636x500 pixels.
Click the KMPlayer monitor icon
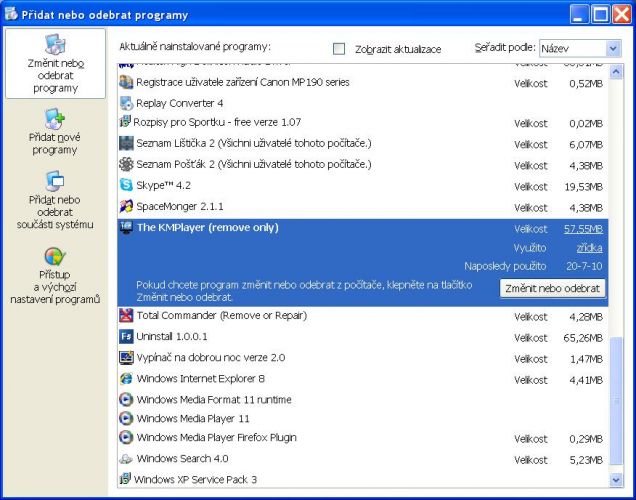tap(126, 227)
